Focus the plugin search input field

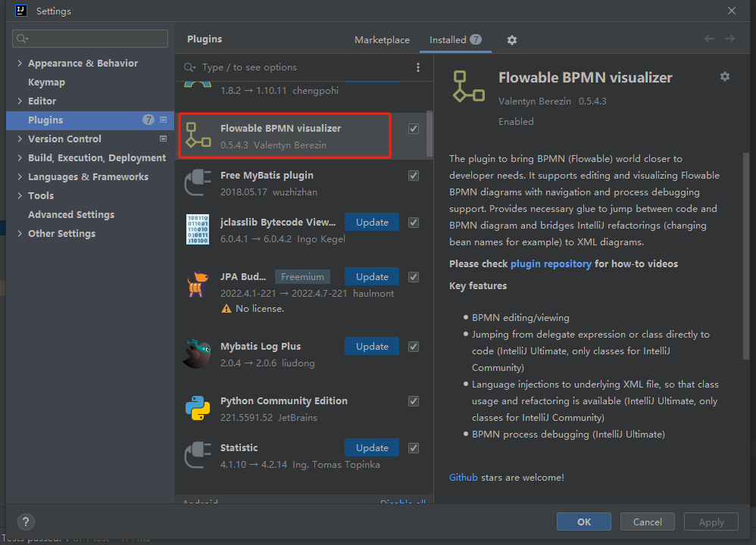pyautogui.click(x=304, y=67)
